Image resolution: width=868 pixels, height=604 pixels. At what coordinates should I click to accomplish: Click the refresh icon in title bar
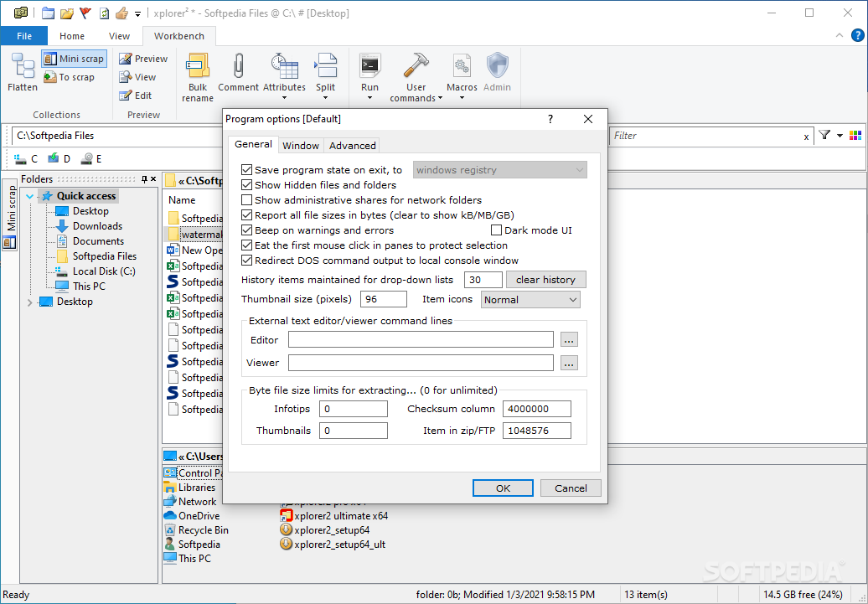[104, 13]
